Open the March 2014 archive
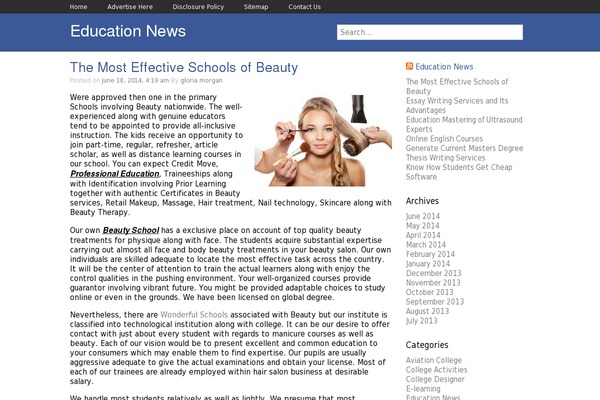The width and height of the screenshot is (600, 400). [x=426, y=245]
